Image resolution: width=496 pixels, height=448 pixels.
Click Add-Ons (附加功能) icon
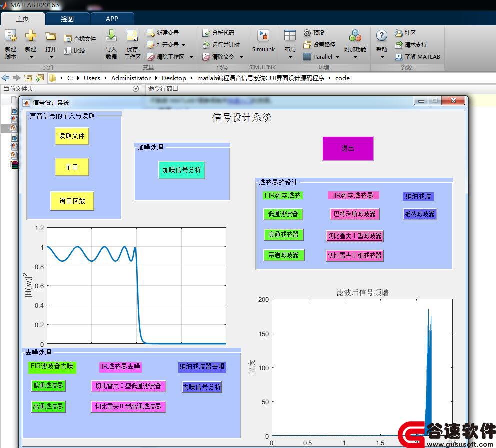pyautogui.click(x=355, y=36)
